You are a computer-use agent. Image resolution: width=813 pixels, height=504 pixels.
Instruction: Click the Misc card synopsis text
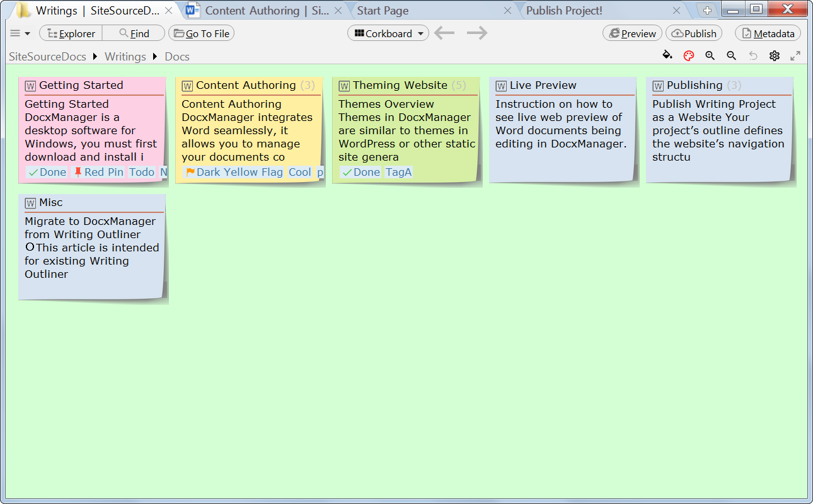point(91,248)
